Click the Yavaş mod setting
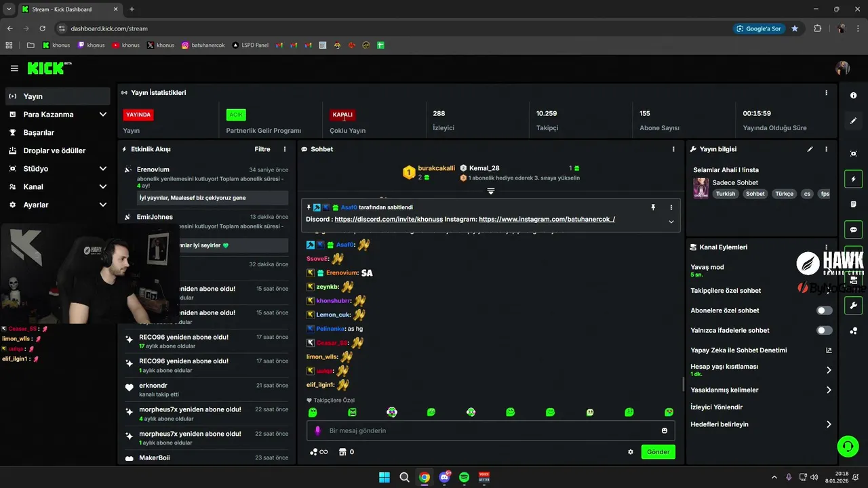This screenshot has width=868, height=488. pos(761,270)
